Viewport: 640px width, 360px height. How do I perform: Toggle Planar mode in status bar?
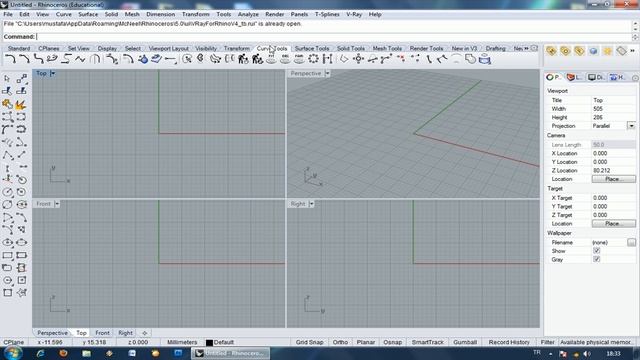[365, 342]
